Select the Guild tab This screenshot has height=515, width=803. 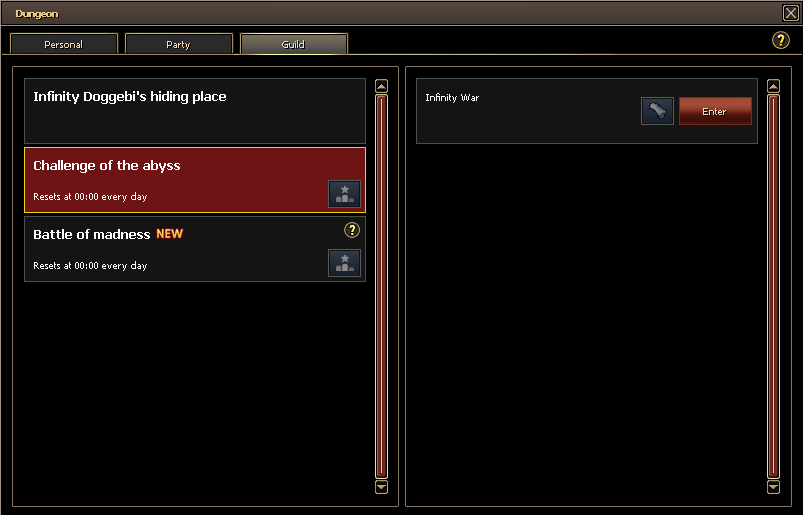[293, 44]
